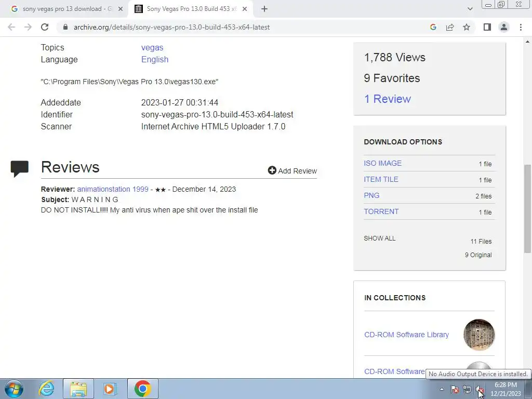The height and width of the screenshot is (399, 532).
Task: Download the PNG files option
Action: click(x=371, y=195)
